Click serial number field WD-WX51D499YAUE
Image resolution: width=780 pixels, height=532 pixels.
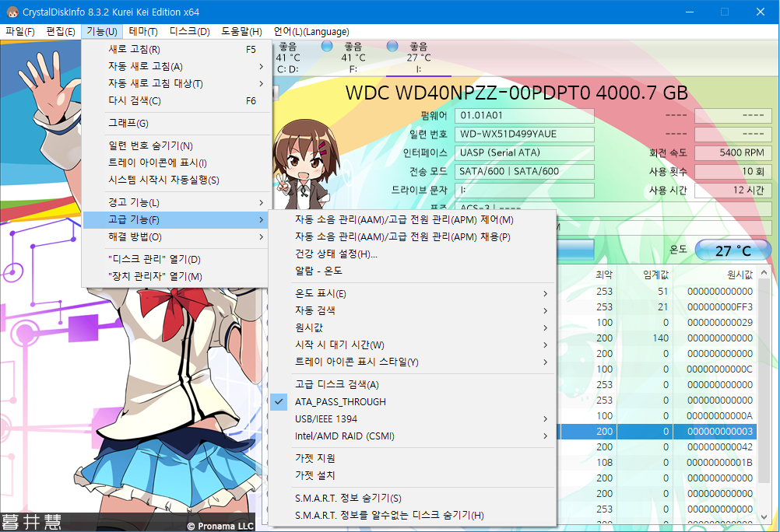click(525, 135)
